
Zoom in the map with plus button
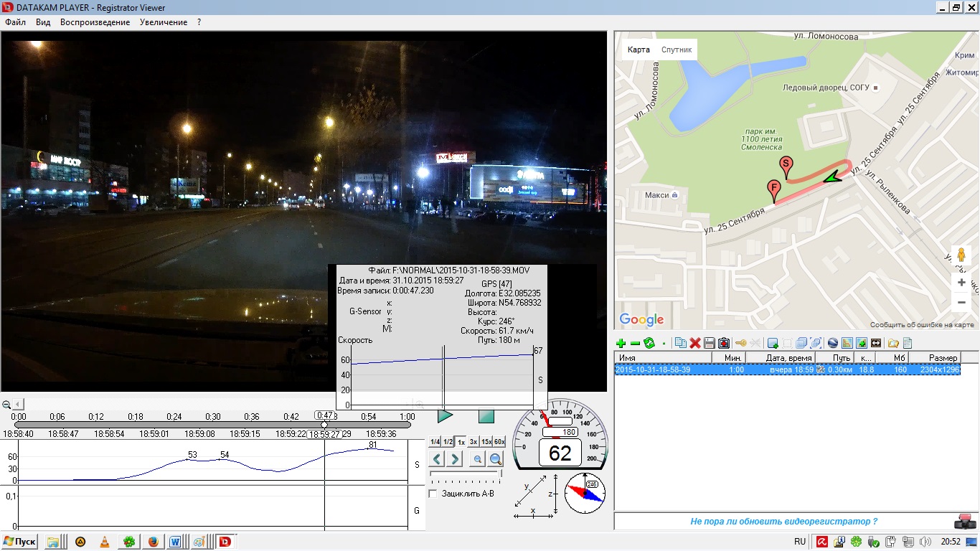(x=961, y=283)
